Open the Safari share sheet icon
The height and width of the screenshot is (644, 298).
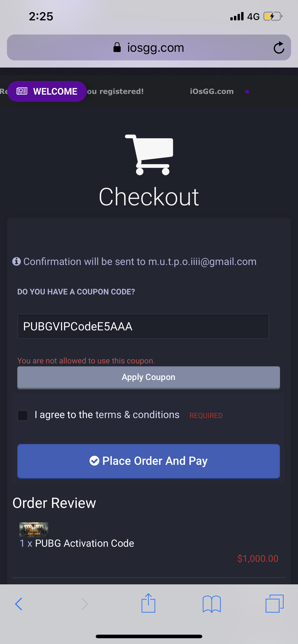pyautogui.click(x=148, y=603)
